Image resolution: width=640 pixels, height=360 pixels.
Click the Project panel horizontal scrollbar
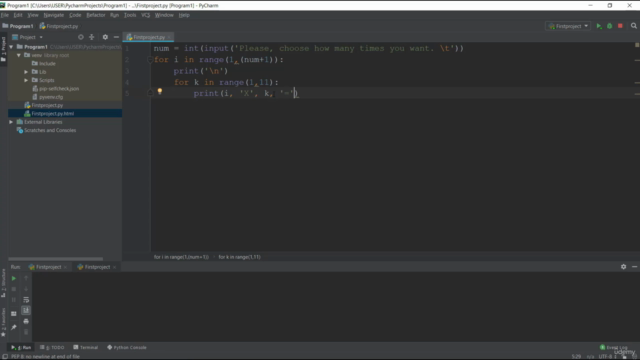click(56, 259)
